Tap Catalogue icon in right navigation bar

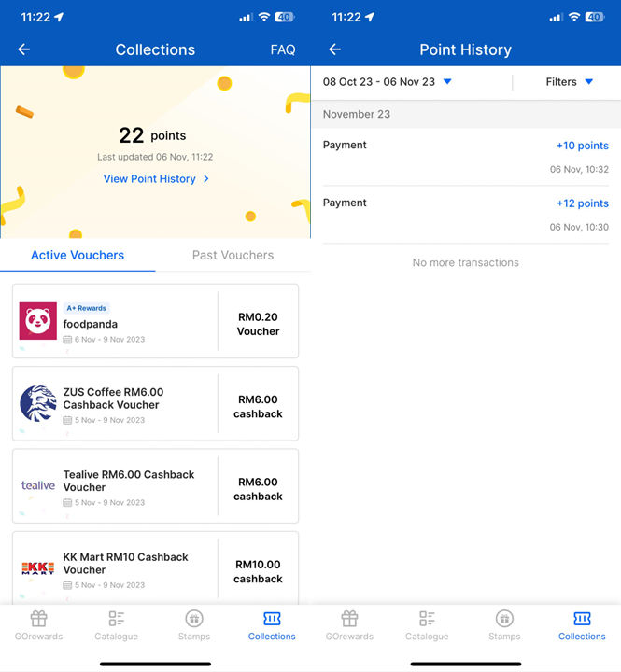(427, 619)
